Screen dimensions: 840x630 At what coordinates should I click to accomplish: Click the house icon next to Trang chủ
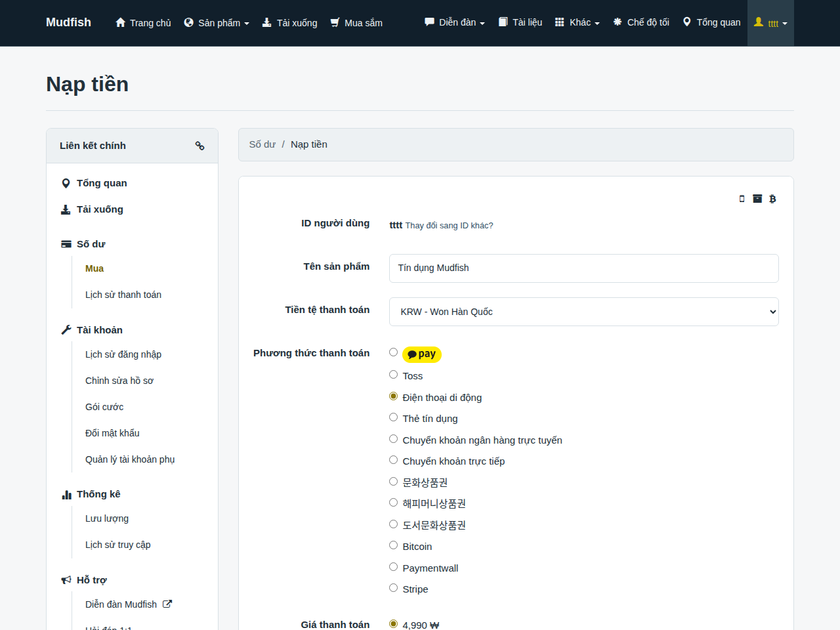pyautogui.click(x=120, y=22)
